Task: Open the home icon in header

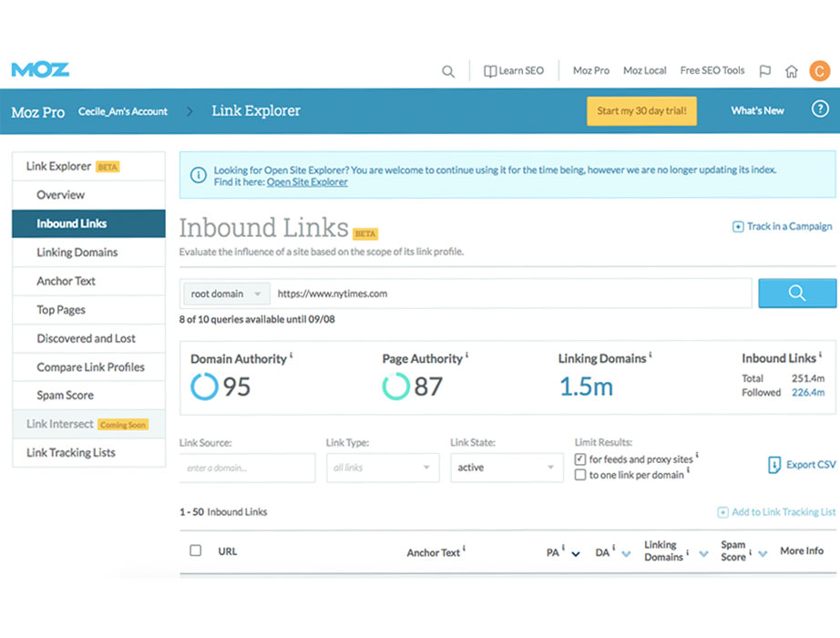Action: click(x=792, y=71)
